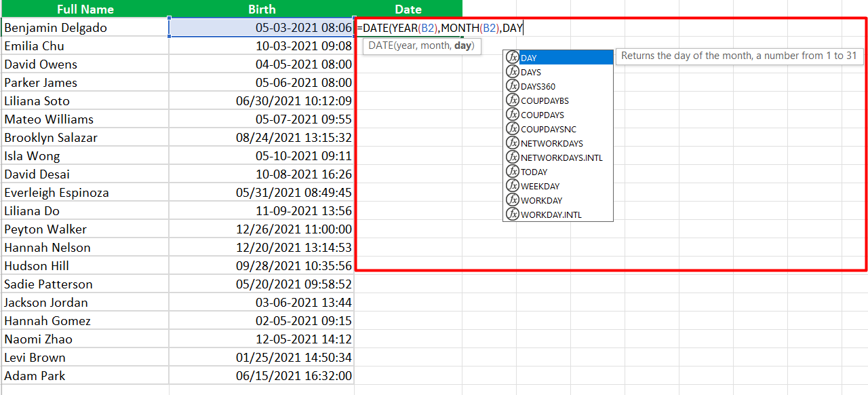Click birth date 06/30/2021 10:12:09
Viewport: 868px width, 395px height.
[x=262, y=101]
